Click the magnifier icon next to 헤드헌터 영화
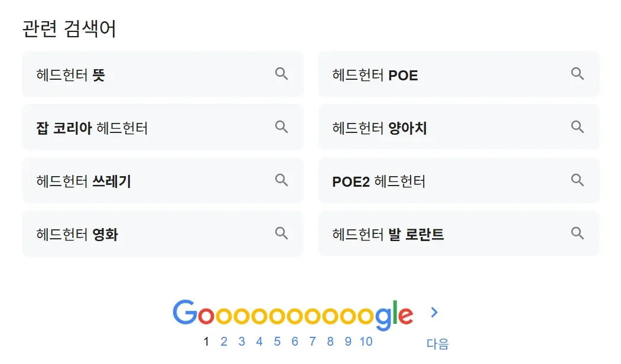The image size is (621, 364). coord(282,233)
